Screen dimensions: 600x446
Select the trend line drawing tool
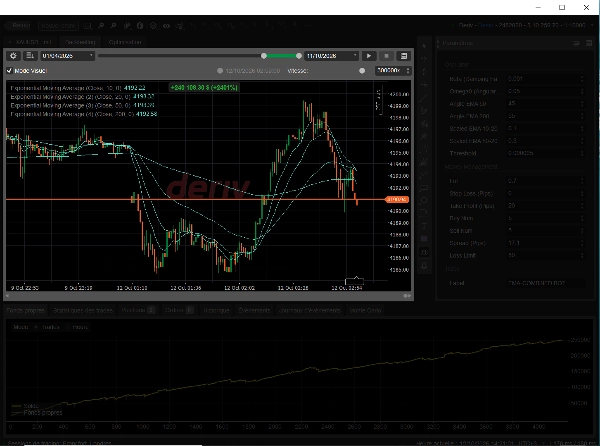[424, 98]
